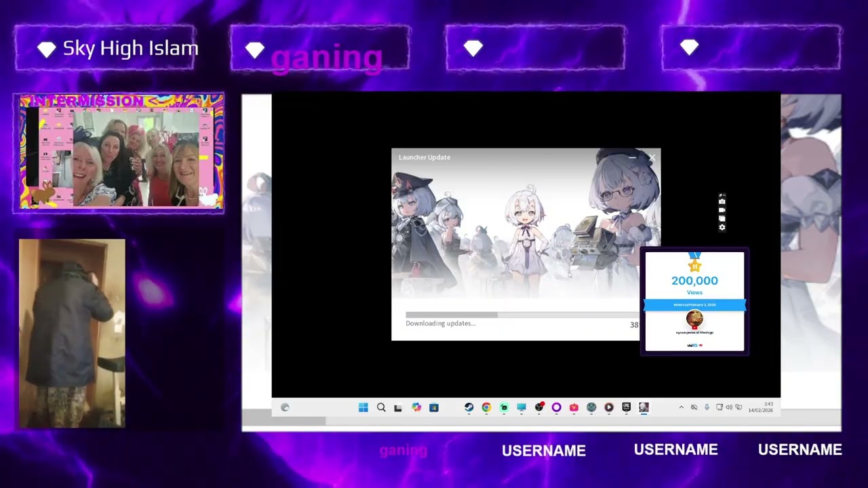
Task: Click the 200,000 Views milestone card
Action: (x=694, y=302)
